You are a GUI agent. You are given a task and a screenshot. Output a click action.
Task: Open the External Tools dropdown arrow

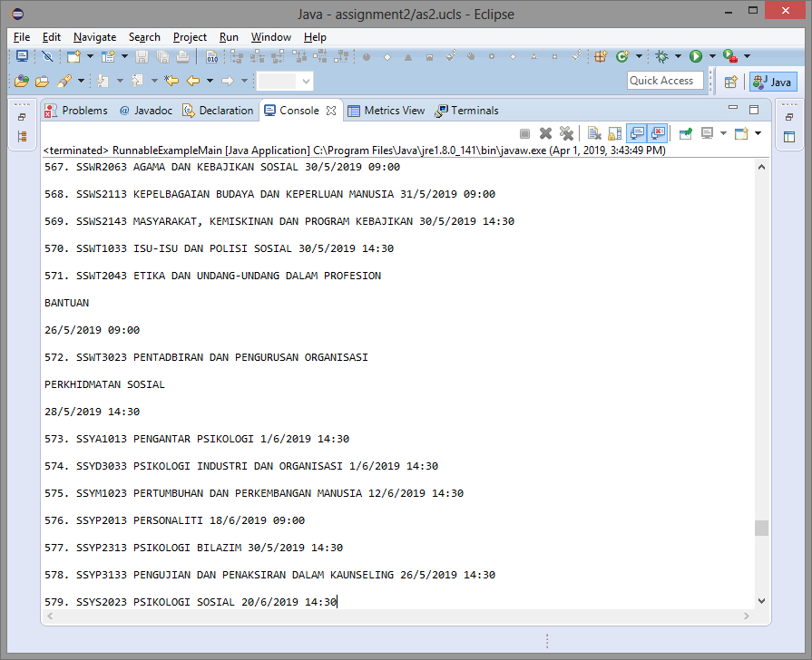click(x=747, y=56)
